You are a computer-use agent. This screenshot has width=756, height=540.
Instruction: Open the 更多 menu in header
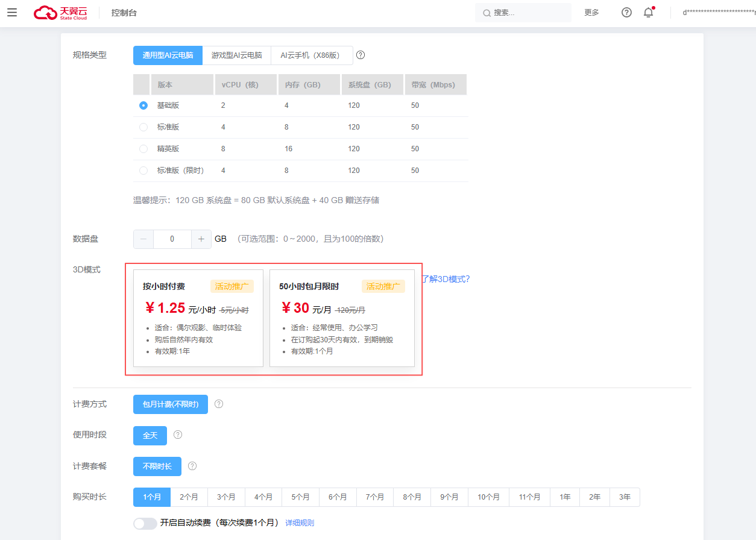pos(591,13)
